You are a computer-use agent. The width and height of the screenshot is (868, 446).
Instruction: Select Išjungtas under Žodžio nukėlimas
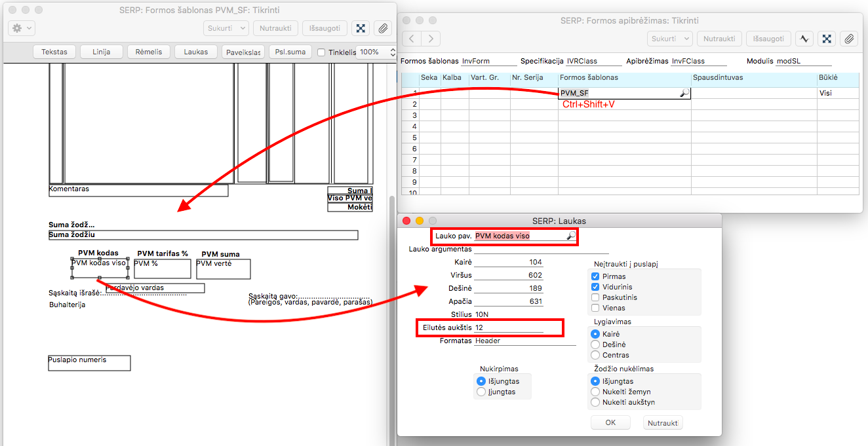(x=596, y=381)
